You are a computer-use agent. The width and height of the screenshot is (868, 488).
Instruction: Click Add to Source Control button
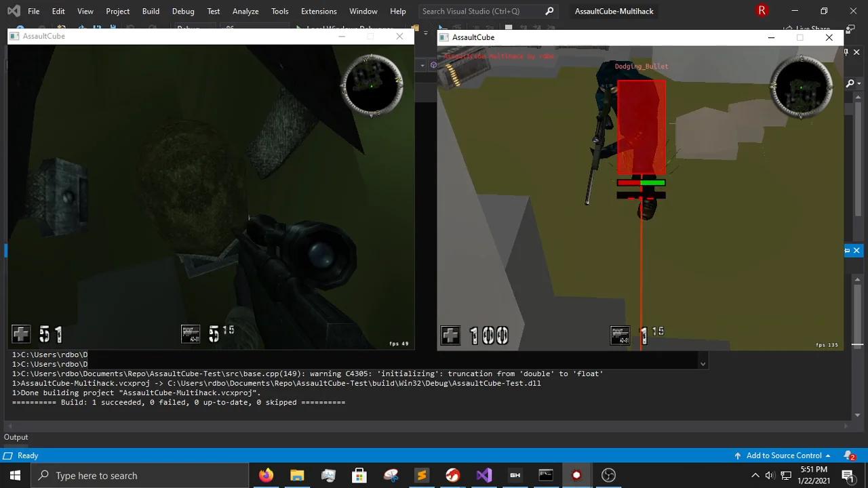pyautogui.click(x=783, y=455)
